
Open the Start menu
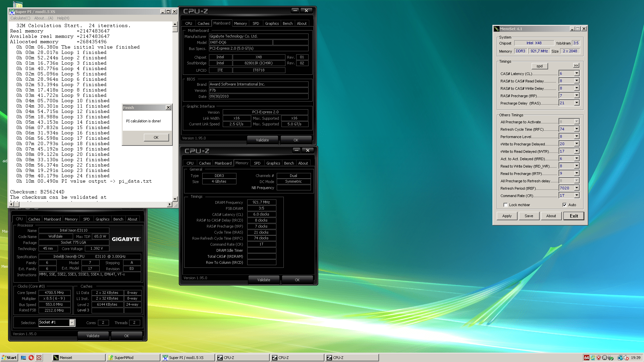[x=9, y=358]
